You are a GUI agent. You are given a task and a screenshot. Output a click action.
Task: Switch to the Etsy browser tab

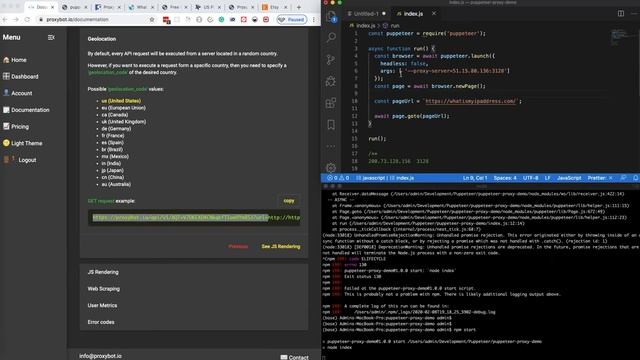coord(274,7)
